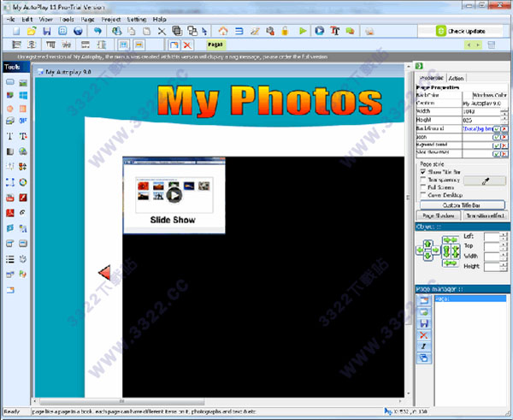Click the red T text tool in toolbar
The width and height of the screenshot is (513, 420).
click(x=334, y=31)
